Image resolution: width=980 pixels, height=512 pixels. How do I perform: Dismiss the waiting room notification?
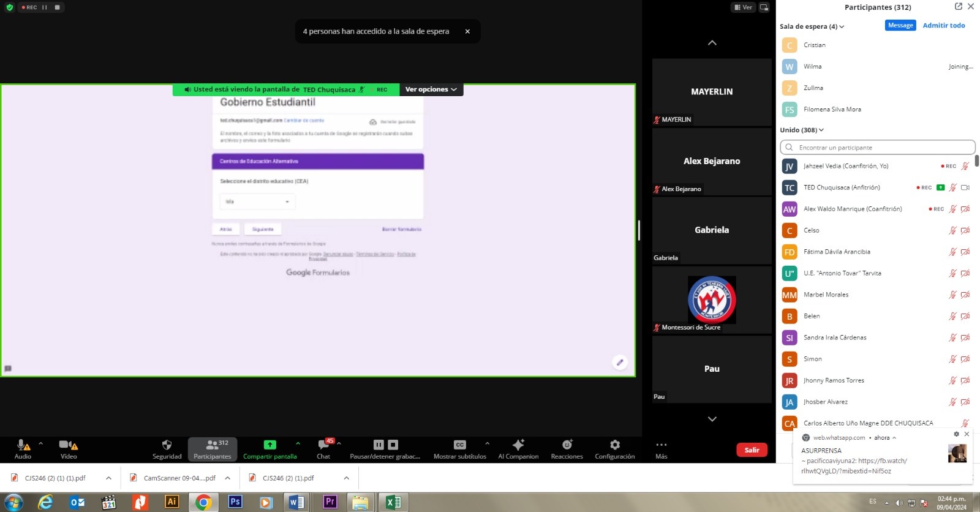[x=467, y=31]
